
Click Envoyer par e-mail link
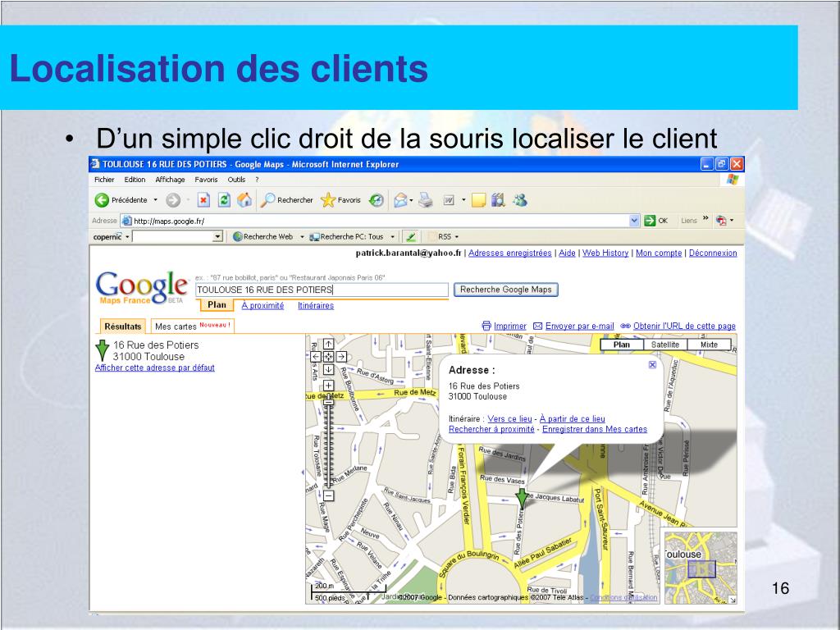580,326
